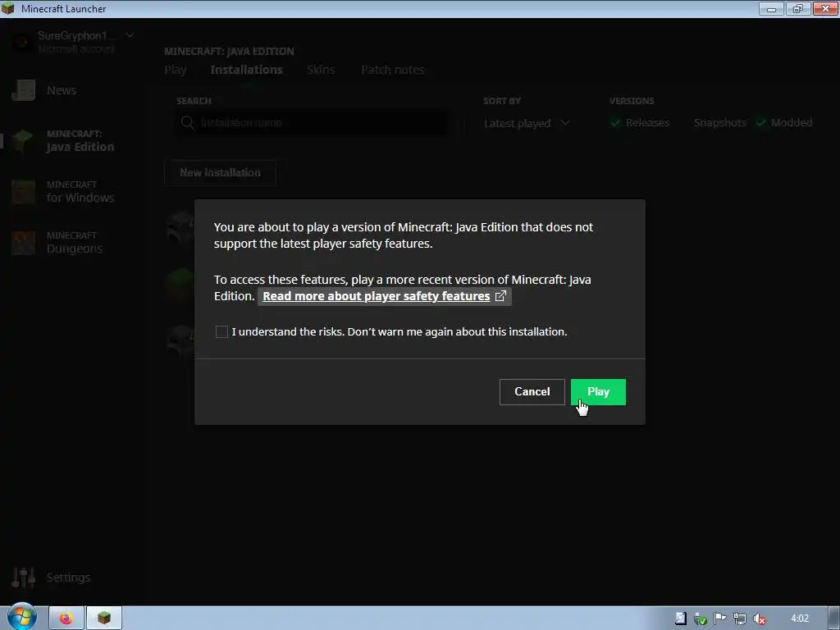Click the external link icon beside safety link
Screen dimensions: 840x630
tap(500, 296)
